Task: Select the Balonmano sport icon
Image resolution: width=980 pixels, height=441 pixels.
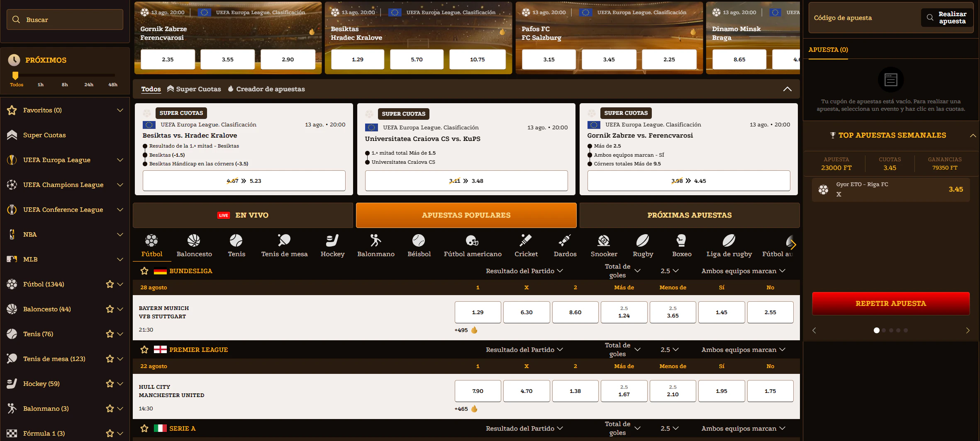Action: (x=375, y=240)
